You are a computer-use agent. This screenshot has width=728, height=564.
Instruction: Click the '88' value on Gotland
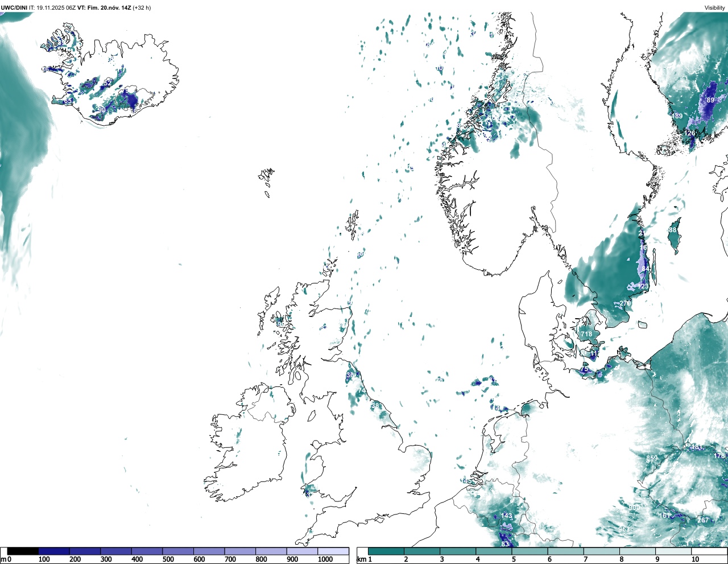pos(673,230)
